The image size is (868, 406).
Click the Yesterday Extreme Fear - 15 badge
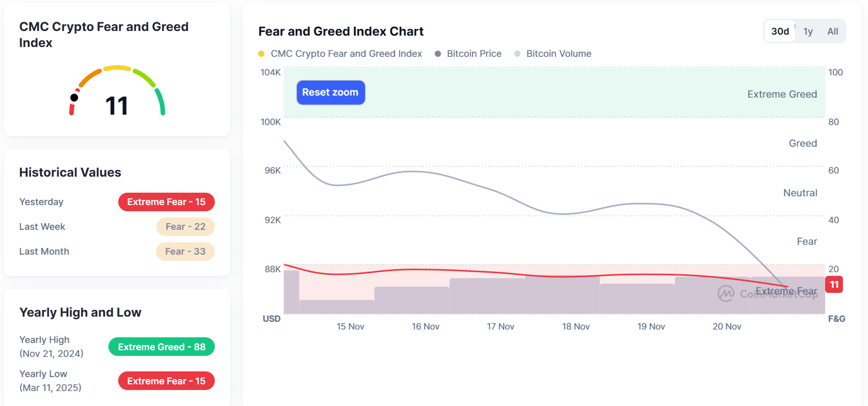166,202
